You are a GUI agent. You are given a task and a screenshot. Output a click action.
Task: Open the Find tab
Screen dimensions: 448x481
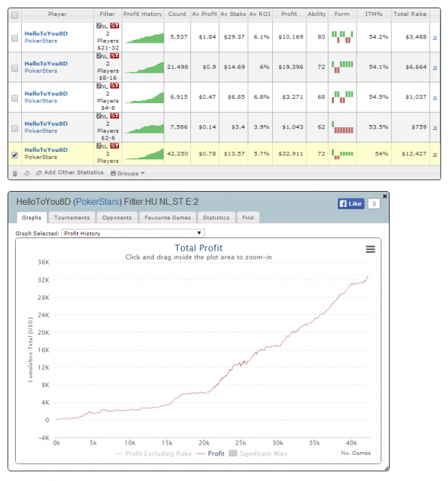[x=248, y=218]
